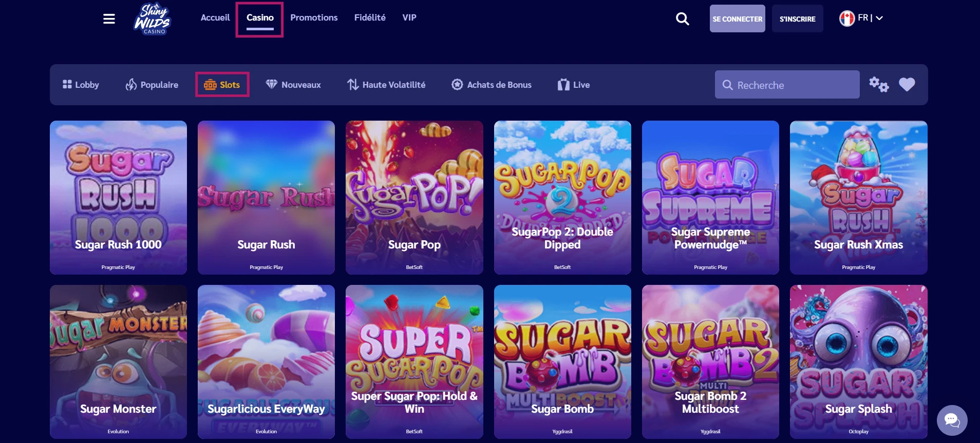Open the Sugar Rush 1000 game

118,198
